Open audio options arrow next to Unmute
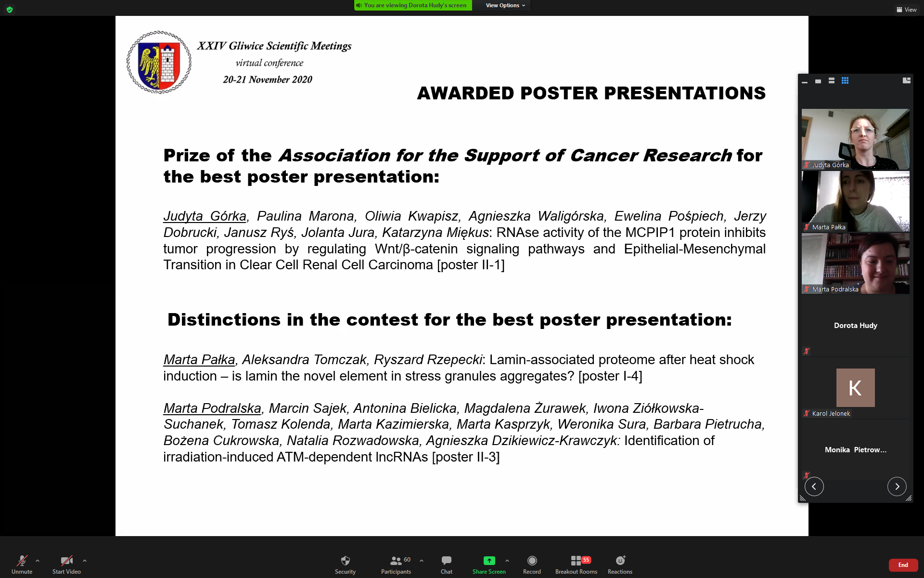This screenshot has width=924, height=578. pyautogui.click(x=38, y=561)
